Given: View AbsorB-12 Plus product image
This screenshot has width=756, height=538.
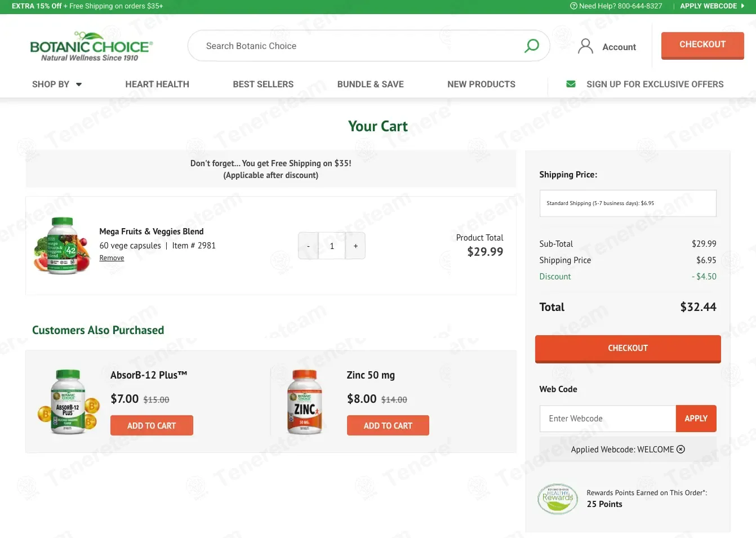Looking at the screenshot, I should [x=68, y=402].
